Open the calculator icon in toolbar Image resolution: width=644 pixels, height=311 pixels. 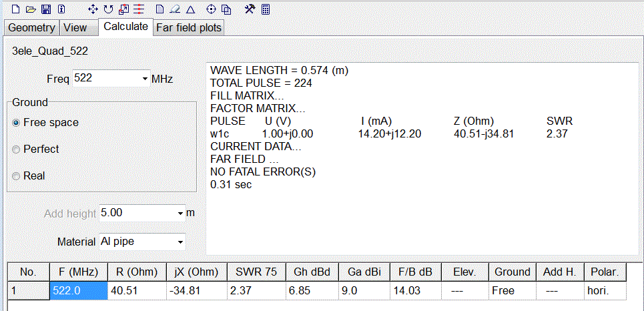(x=266, y=9)
